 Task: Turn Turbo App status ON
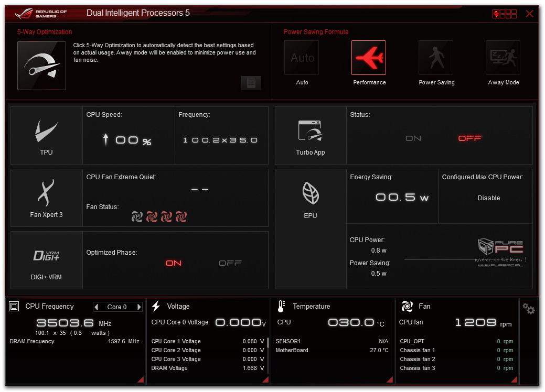[x=413, y=138]
